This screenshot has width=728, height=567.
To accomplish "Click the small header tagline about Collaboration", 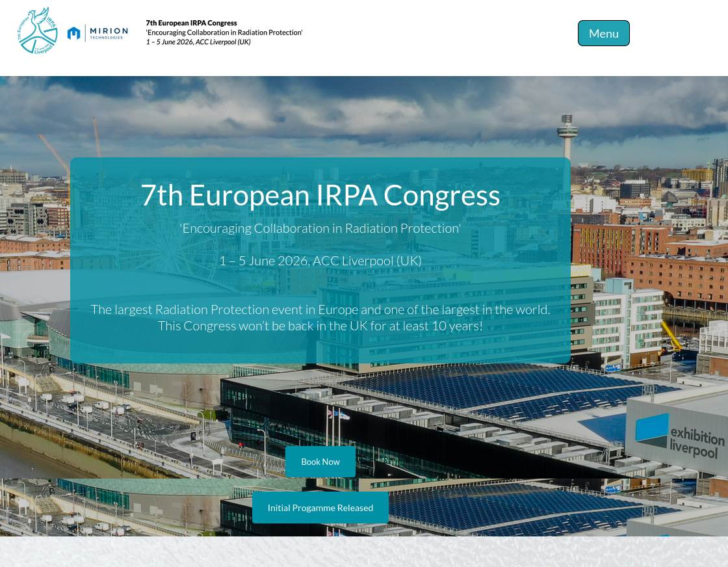I will (224, 33).
